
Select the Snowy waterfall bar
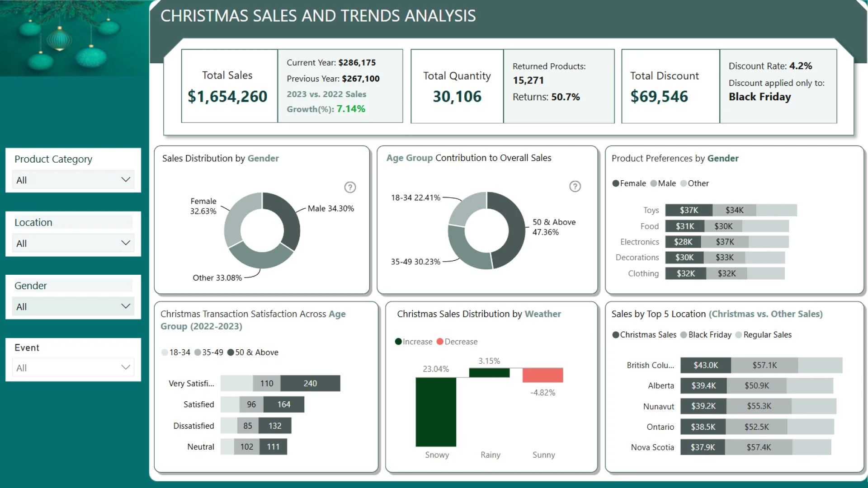(436, 412)
